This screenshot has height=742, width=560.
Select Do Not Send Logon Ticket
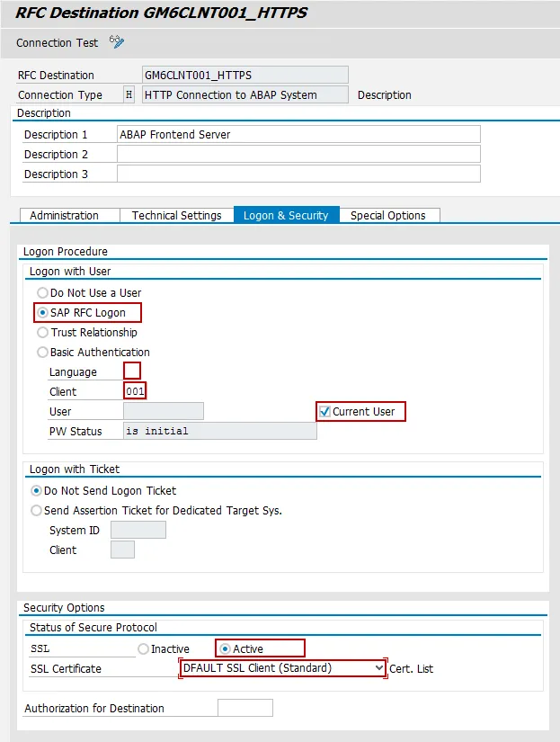[x=37, y=491]
